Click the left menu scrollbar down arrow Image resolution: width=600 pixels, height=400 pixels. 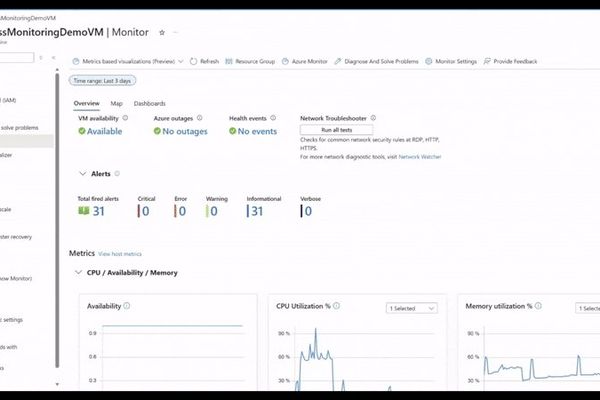tap(57, 384)
